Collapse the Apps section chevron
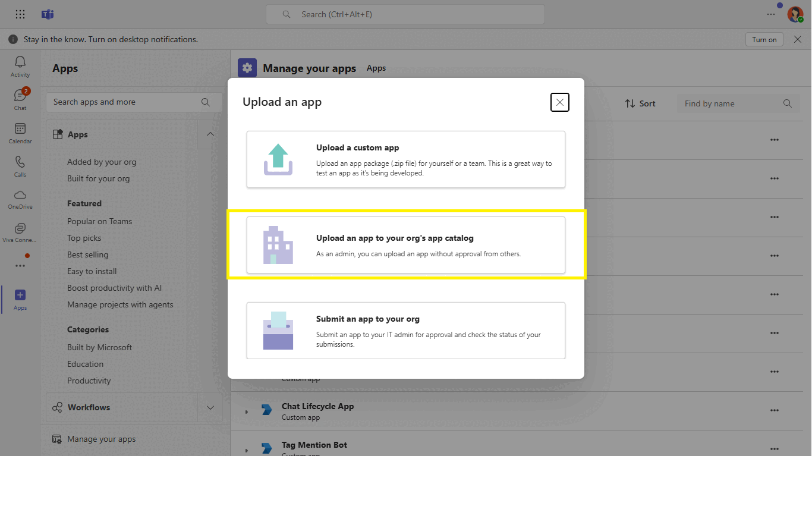Viewport: 812px width, 528px height. coord(210,134)
